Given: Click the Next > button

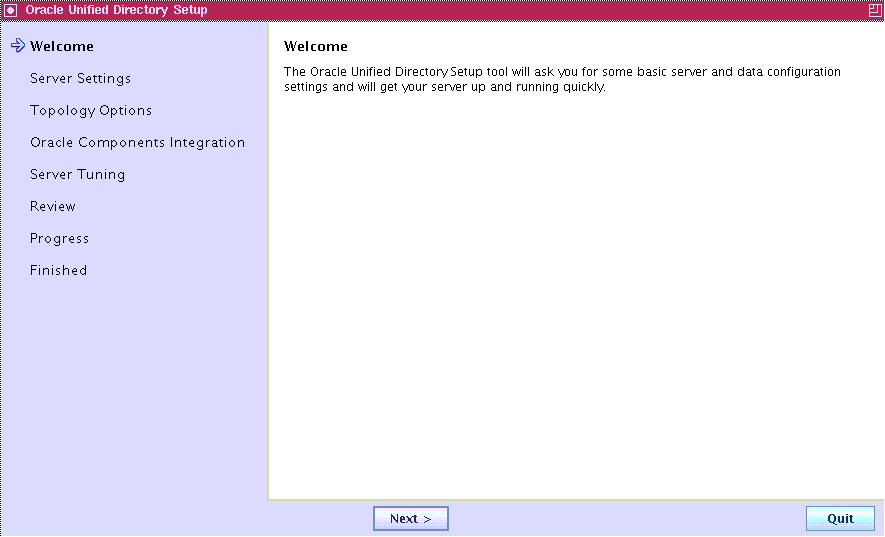Looking at the screenshot, I should [410, 518].
